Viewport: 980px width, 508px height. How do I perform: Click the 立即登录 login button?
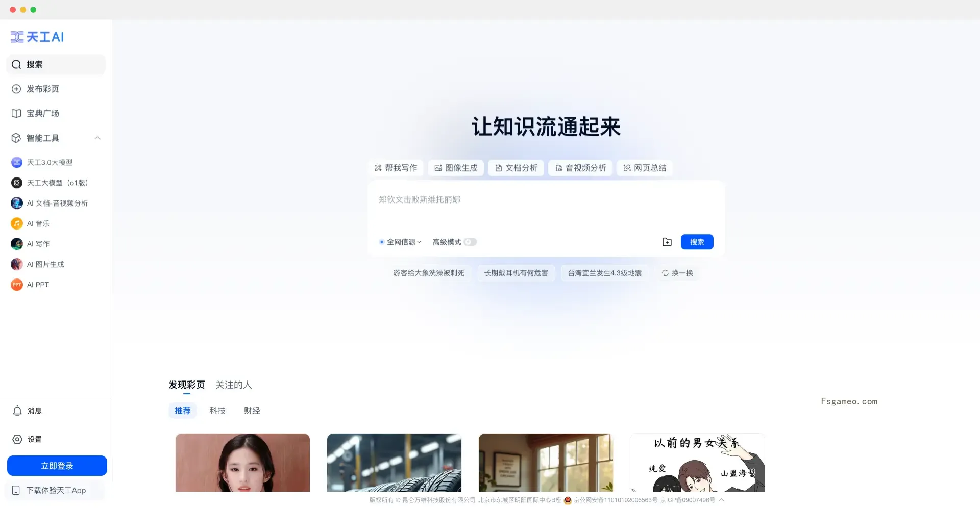coord(57,466)
